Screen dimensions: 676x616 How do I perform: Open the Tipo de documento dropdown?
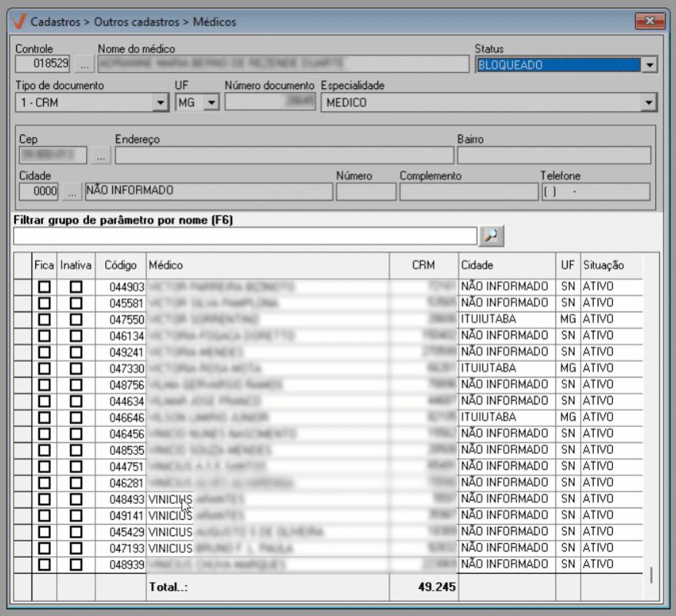[x=161, y=102]
